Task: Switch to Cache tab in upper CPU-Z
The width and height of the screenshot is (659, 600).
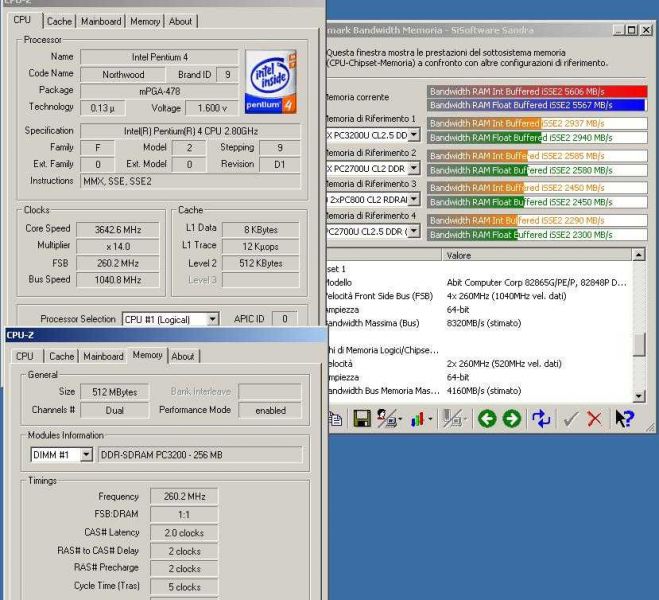Action: pyautogui.click(x=59, y=21)
